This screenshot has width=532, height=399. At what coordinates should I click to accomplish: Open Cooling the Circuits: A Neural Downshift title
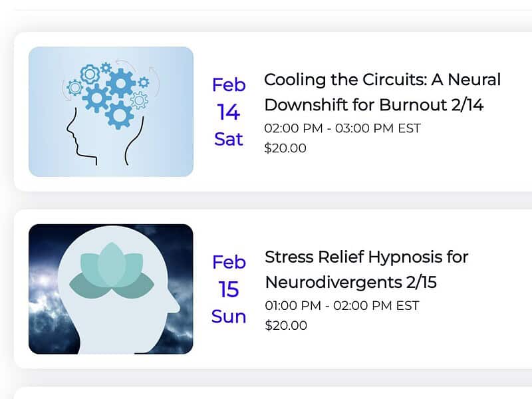(x=382, y=92)
